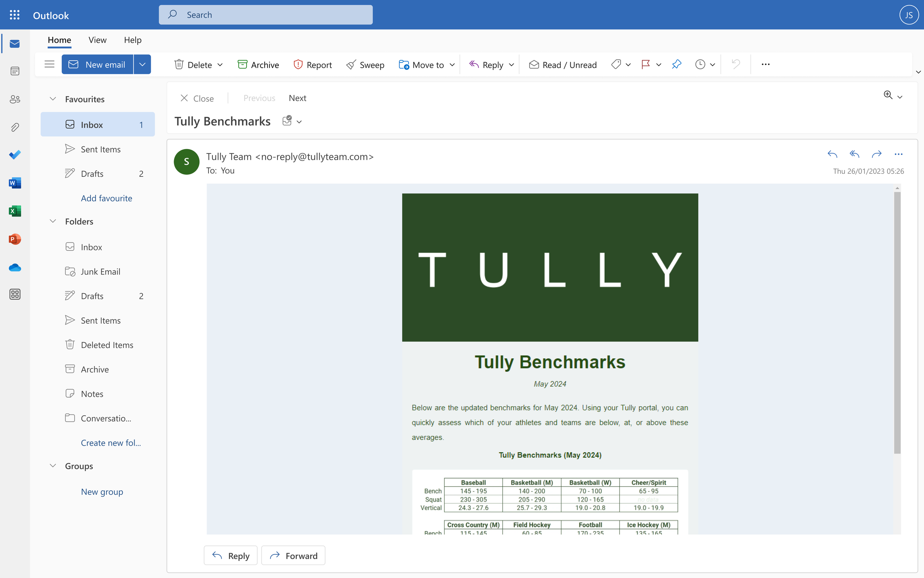Launch Excel from the sidebar
The width and height of the screenshot is (924, 578).
pyautogui.click(x=14, y=211)
